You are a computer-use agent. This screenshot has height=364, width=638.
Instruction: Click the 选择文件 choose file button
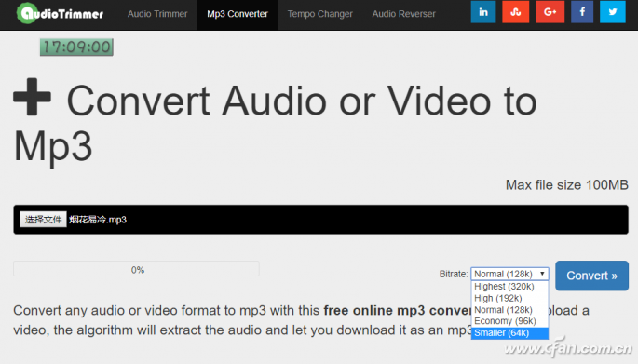[x=43, y=220]
